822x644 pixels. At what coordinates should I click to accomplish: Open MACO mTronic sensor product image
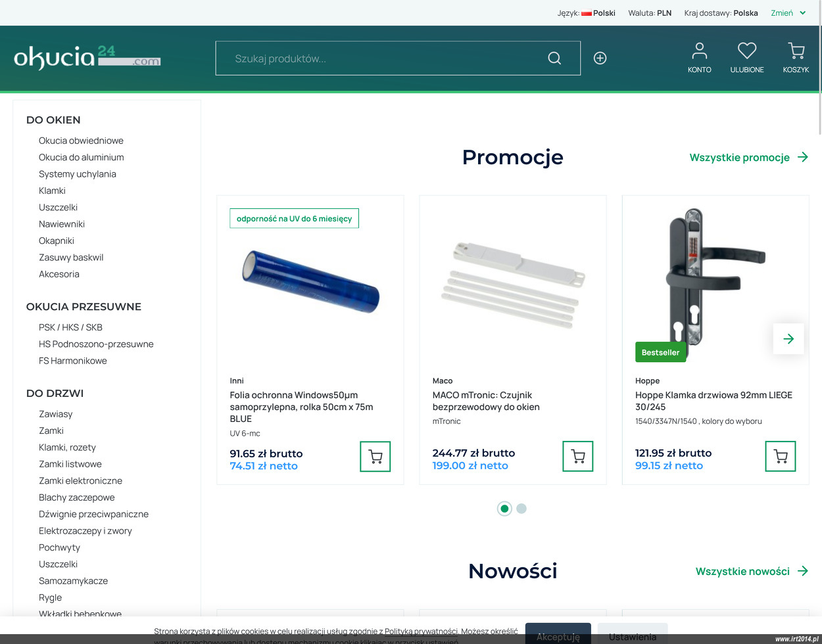pyautogui.click(x=513, y=285)
